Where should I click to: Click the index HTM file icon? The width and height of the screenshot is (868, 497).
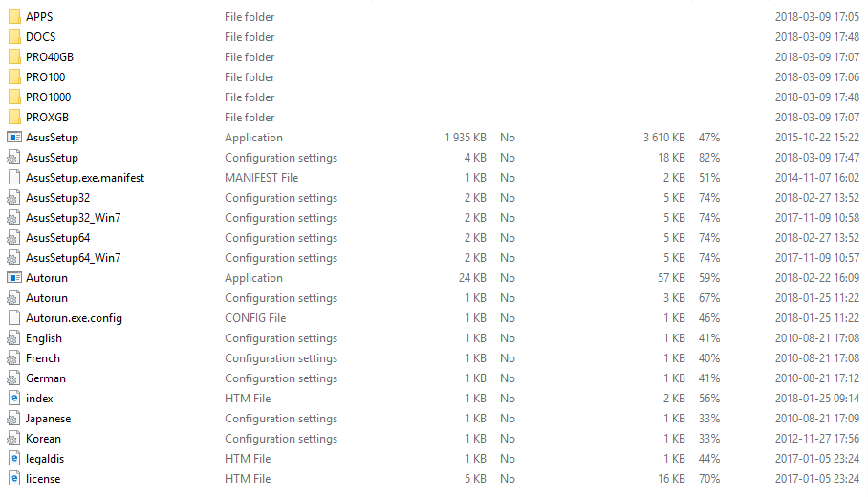[14, 399]
